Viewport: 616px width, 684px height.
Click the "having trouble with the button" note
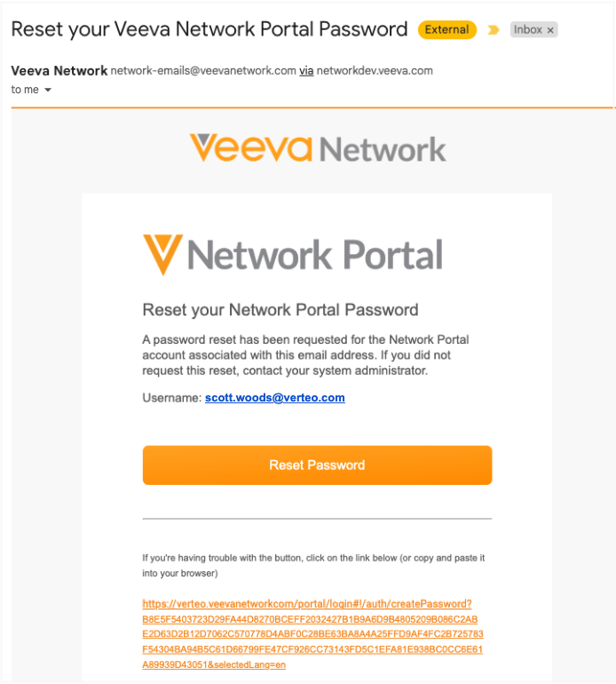(x=313, y=565)
